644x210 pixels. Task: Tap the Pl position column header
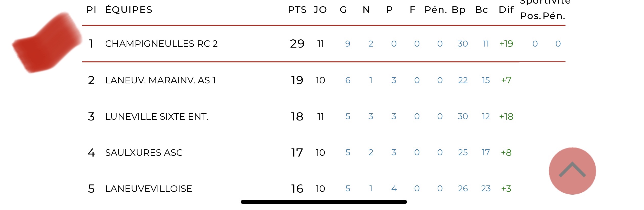point(91,10)
